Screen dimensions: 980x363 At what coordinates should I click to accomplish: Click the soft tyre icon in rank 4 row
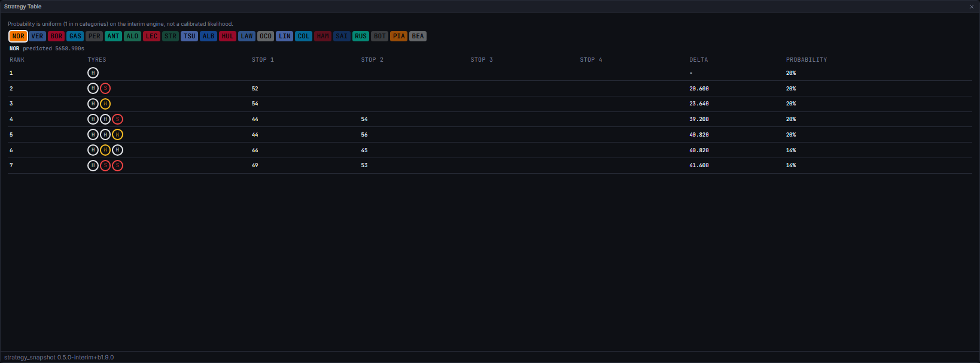[x=118, y=119]
